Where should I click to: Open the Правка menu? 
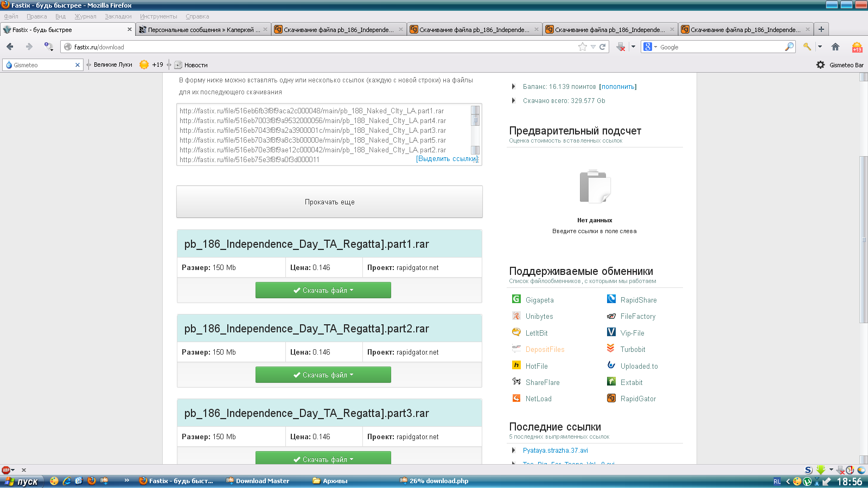(36, 16)
